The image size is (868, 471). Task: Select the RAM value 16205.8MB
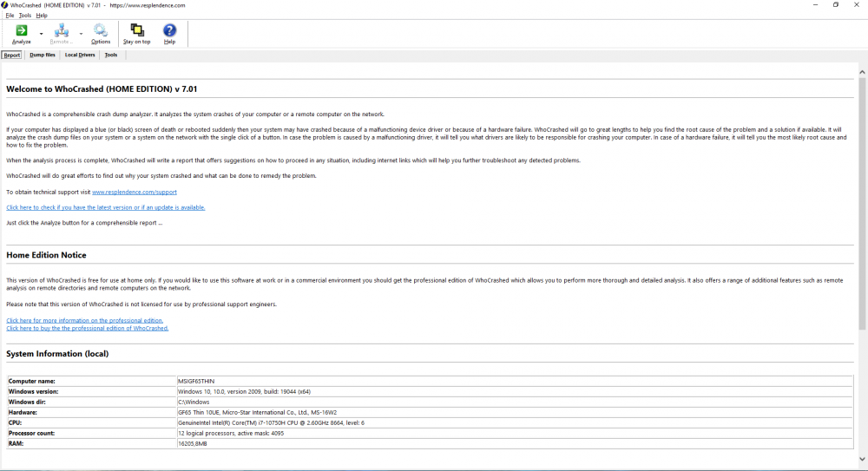[192, 444]
